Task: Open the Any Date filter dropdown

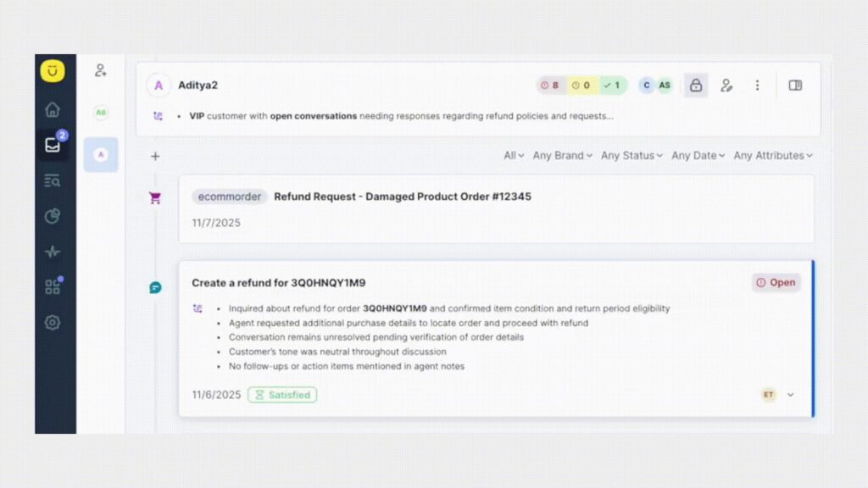Action: pyautogui.click(x=698, y=156)
